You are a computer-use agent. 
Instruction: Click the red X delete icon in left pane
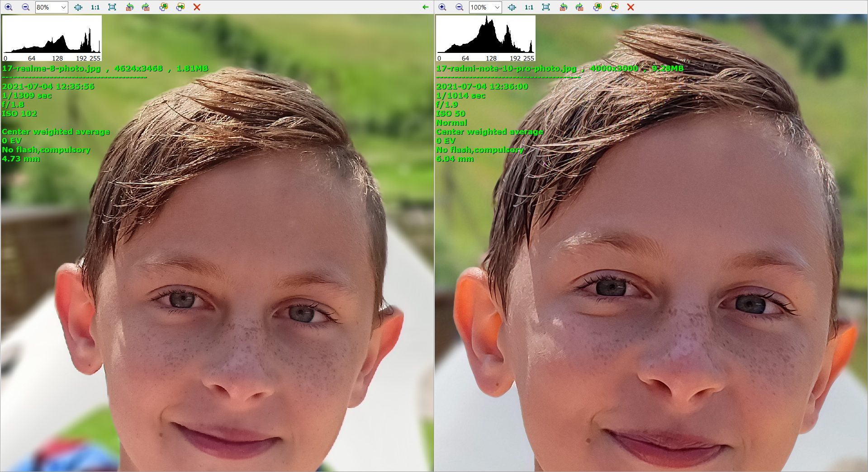197,7
